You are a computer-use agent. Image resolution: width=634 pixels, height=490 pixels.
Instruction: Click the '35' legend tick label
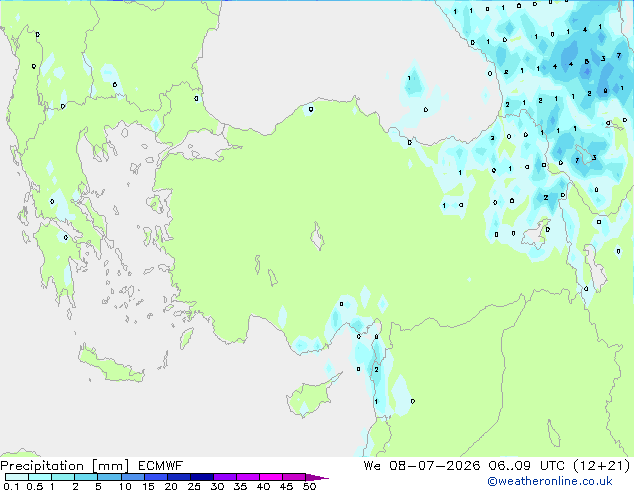click(x=240, y=486)
